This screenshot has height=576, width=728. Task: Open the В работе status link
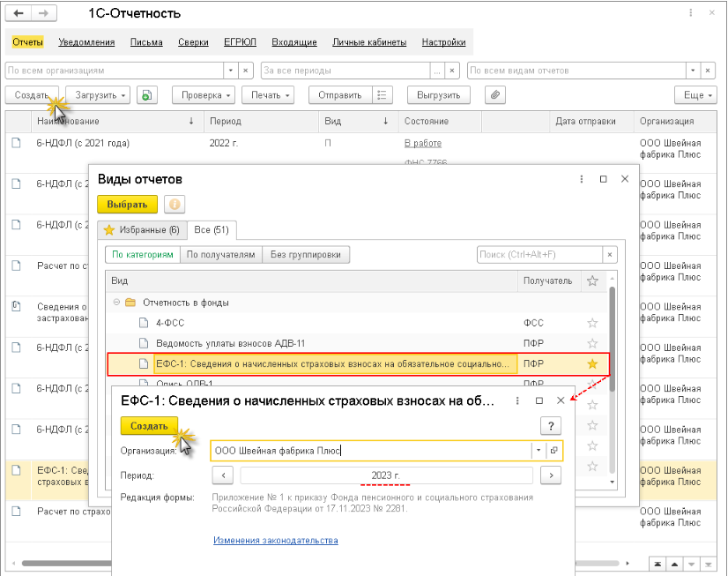point(423,143)
